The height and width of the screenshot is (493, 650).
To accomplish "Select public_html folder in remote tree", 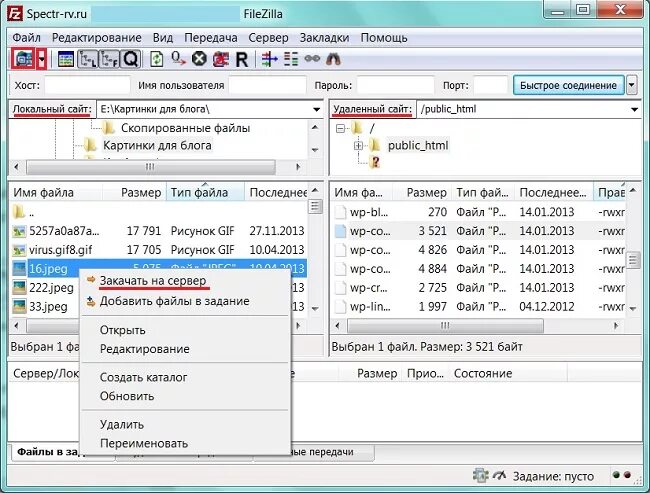I will point(418,146).
